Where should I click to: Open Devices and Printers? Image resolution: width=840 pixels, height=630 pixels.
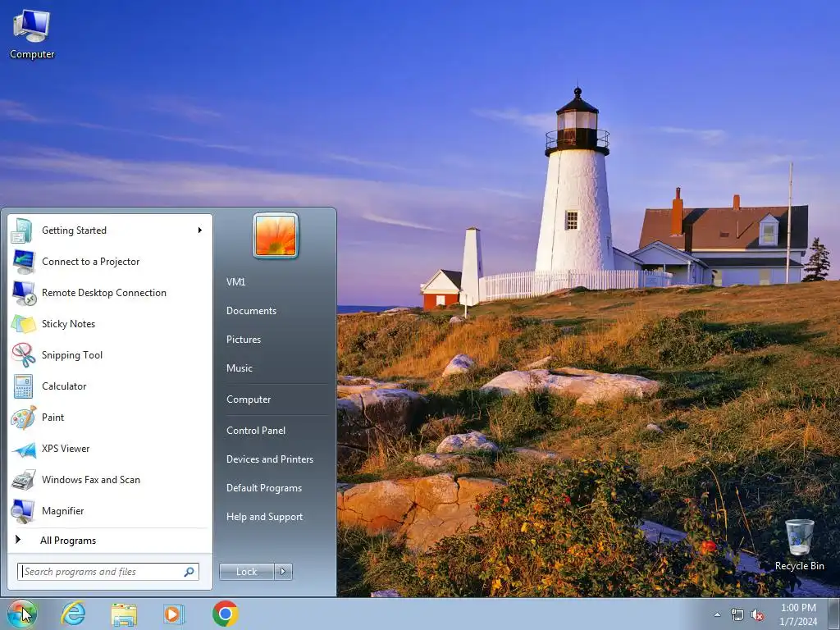point(269,459)
